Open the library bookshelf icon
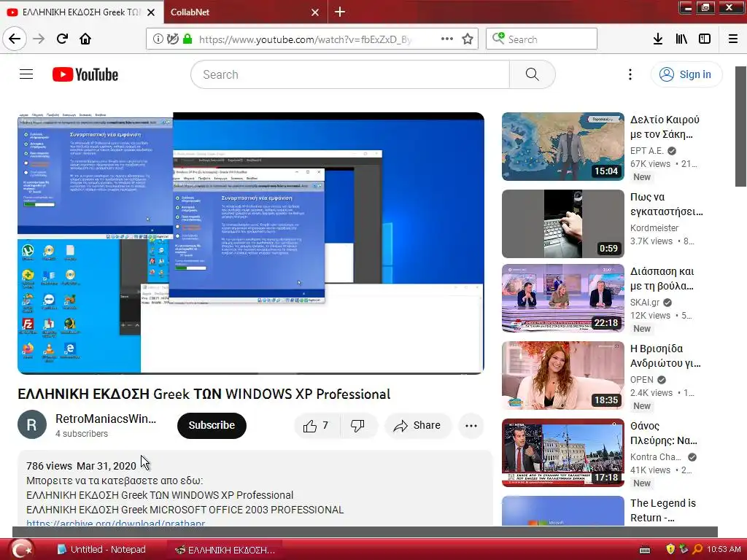747x560 pixels. coord(681,39)
